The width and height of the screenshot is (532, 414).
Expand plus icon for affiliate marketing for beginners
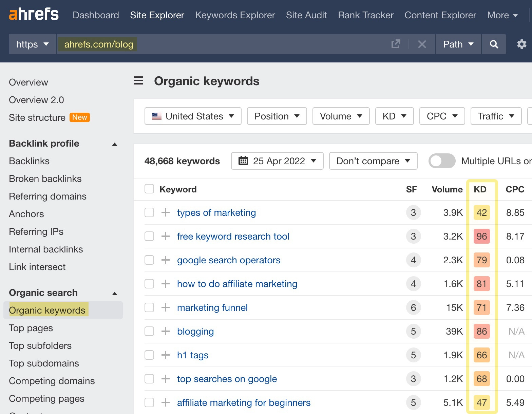point(166,402)
